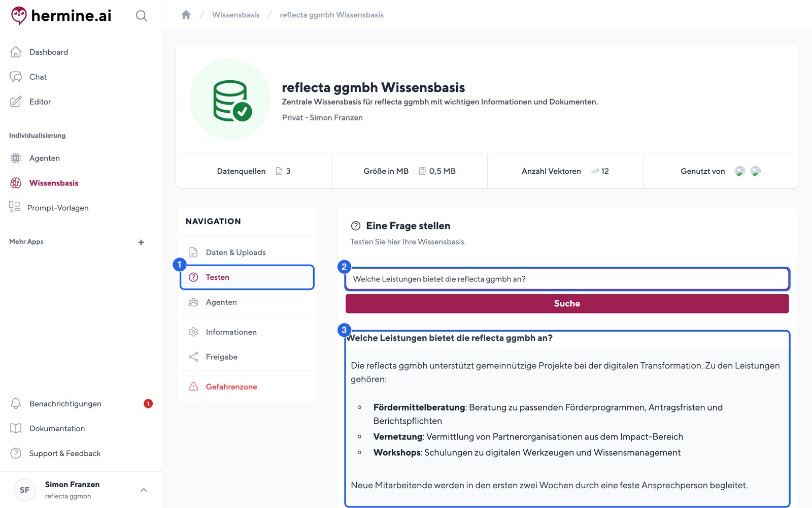Click the vector count 12
This screenshot has width=812, height=508.
point(605,171)
